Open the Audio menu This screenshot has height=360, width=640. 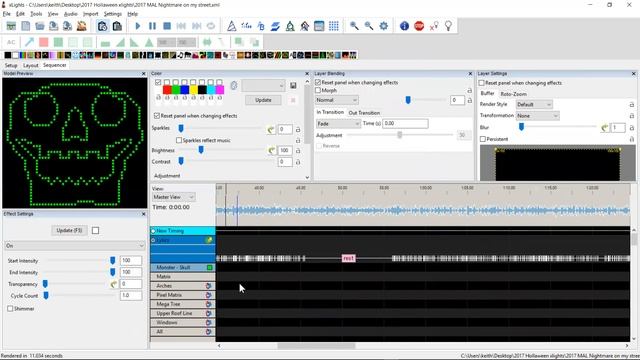pos(71,14)
